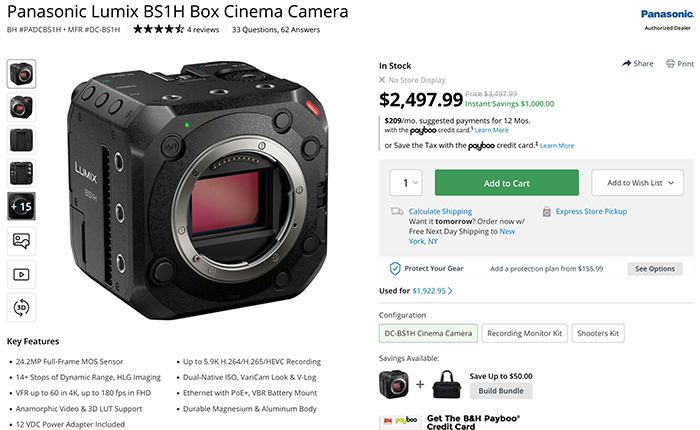700x430 pixels.
Task: Click the Print icon
Action: tap(672, 63)
